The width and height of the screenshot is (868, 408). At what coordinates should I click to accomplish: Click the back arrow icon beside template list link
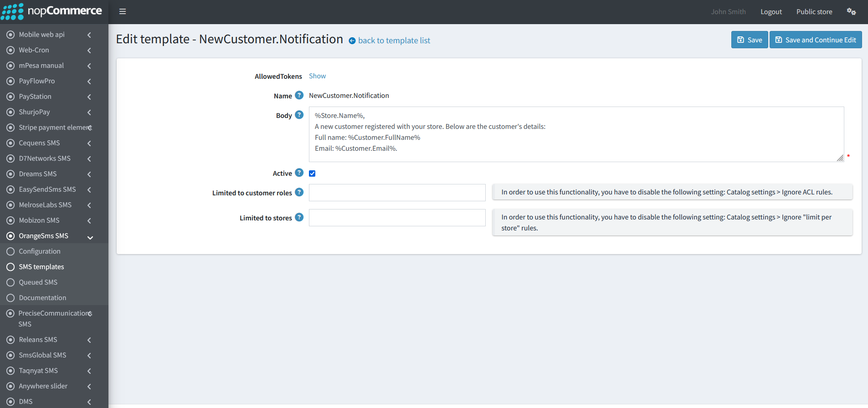pyautogui.click(x=352, y=41)
